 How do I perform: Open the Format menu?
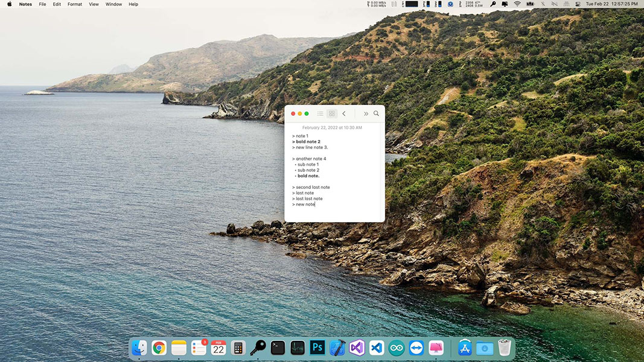[75, 4]
